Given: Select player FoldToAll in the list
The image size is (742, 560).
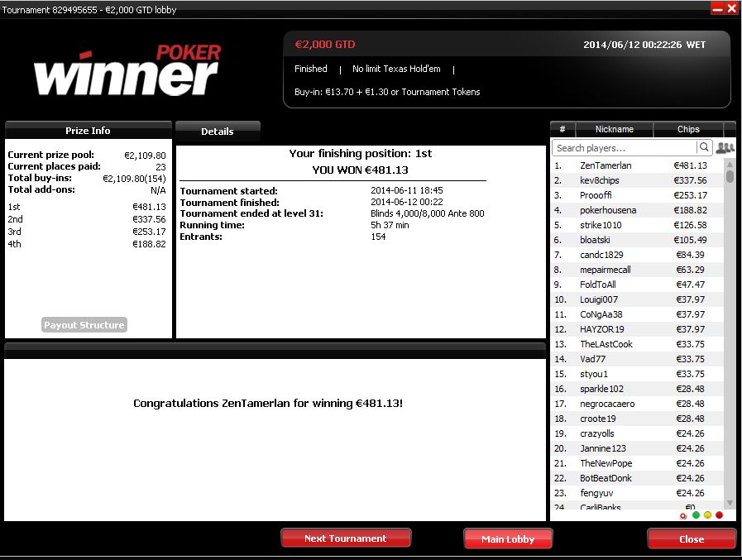Looking at the screenshot, I should (x=638, y=285).
